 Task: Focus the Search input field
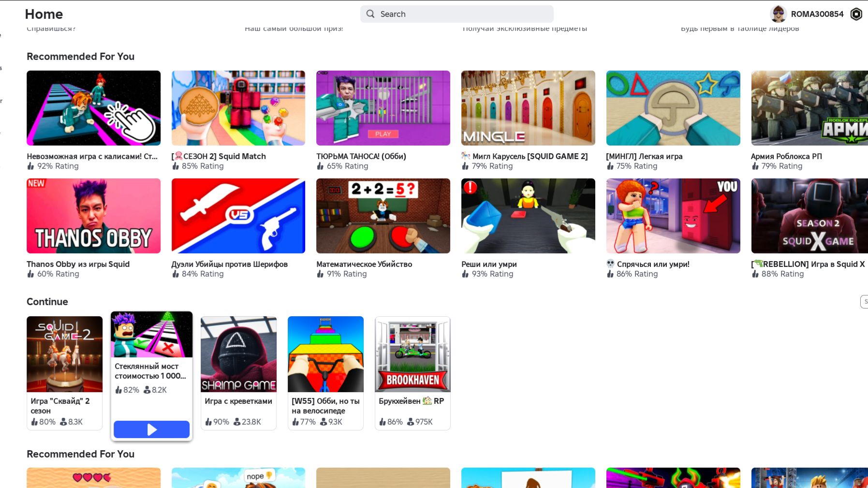click(x=456, y=14)
